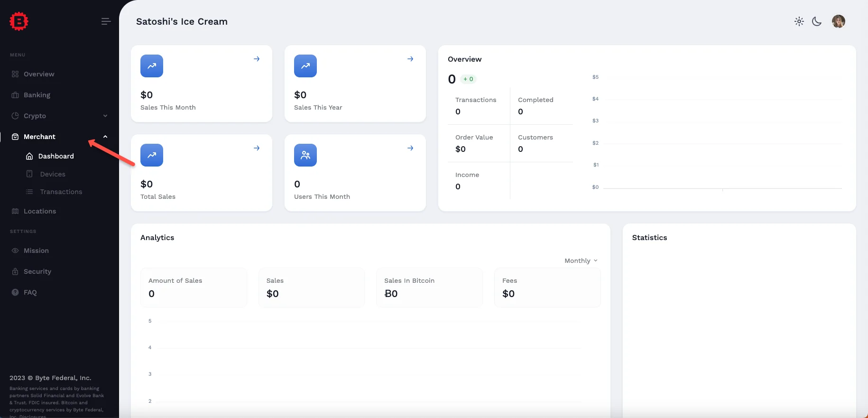
Task: Open Total Sales arrow link
Action: (x=257, y=148)
